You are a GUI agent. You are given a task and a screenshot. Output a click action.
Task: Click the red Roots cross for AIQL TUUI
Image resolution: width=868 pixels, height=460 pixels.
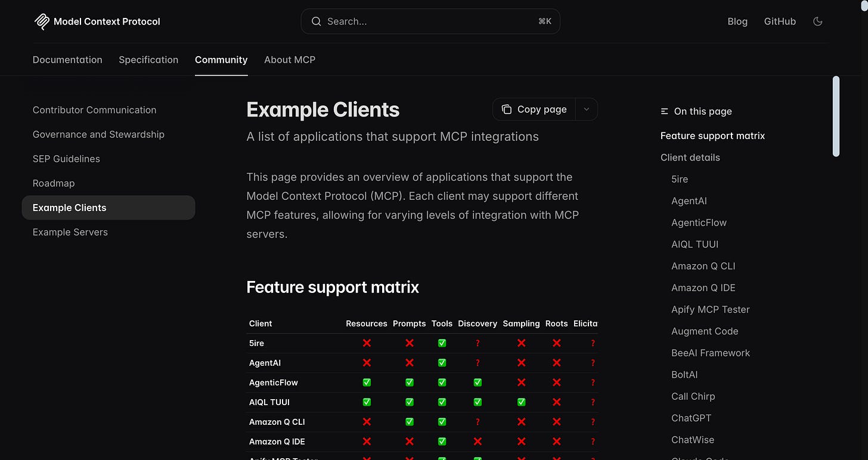pyautogui.click(x=557, y=402)
